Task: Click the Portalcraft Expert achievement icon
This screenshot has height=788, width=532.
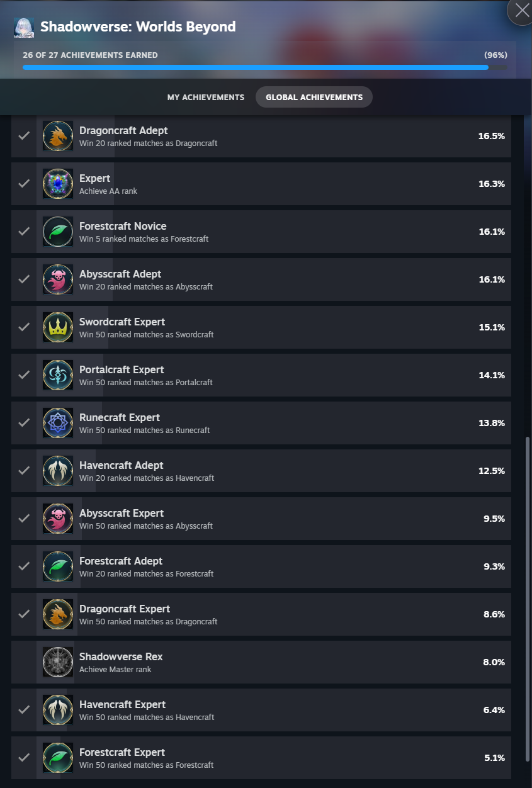Action: [x=58, y=375]
